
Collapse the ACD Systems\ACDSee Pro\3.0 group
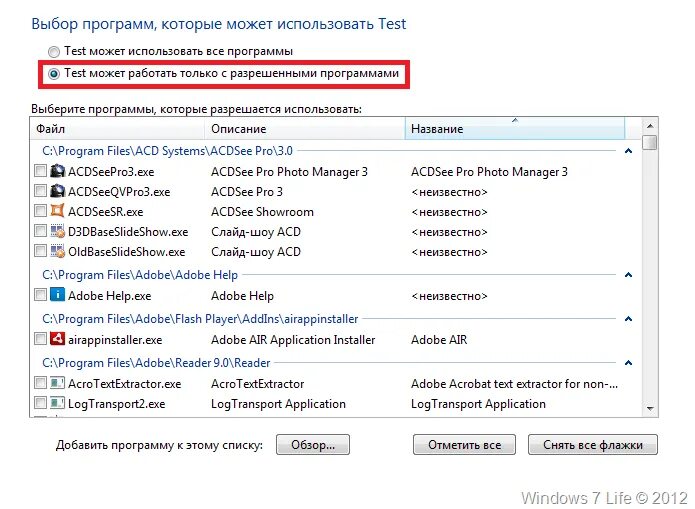628,150
